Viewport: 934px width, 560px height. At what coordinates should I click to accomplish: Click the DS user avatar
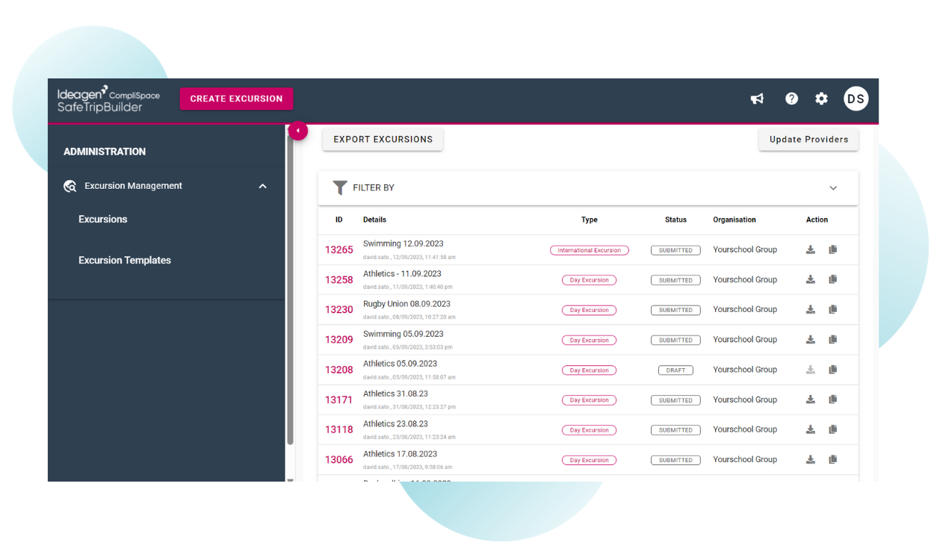[856, 99]
